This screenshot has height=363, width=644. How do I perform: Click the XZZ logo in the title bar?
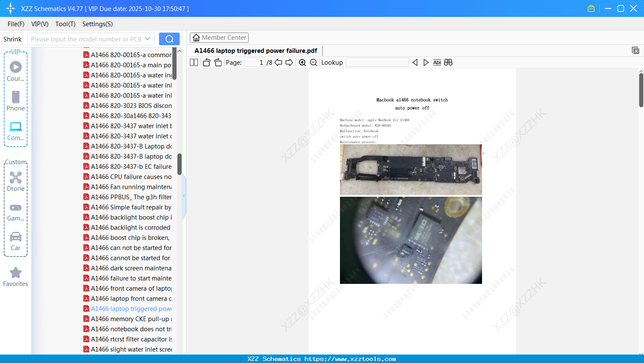(11, 8)
